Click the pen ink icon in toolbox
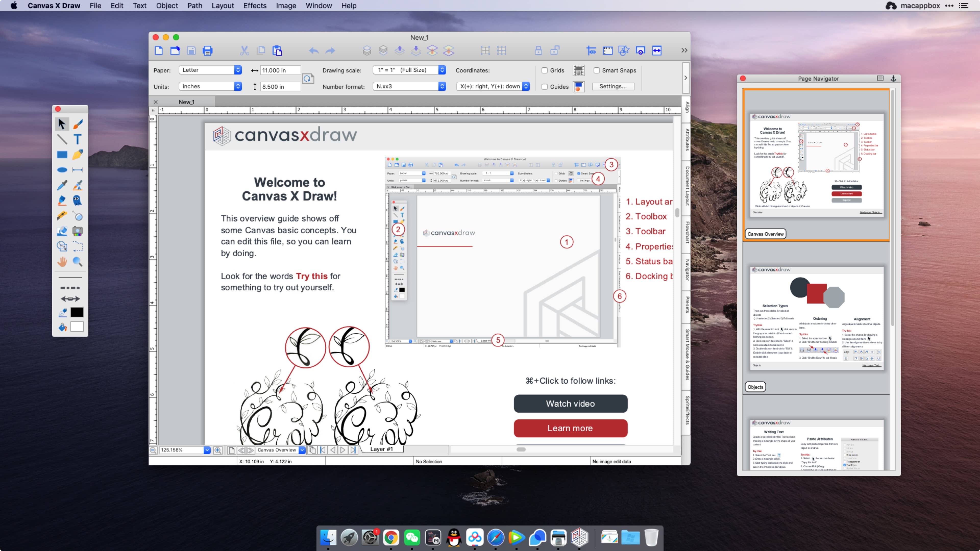Viewport: 980px width, 551px height. coord(62,312)
